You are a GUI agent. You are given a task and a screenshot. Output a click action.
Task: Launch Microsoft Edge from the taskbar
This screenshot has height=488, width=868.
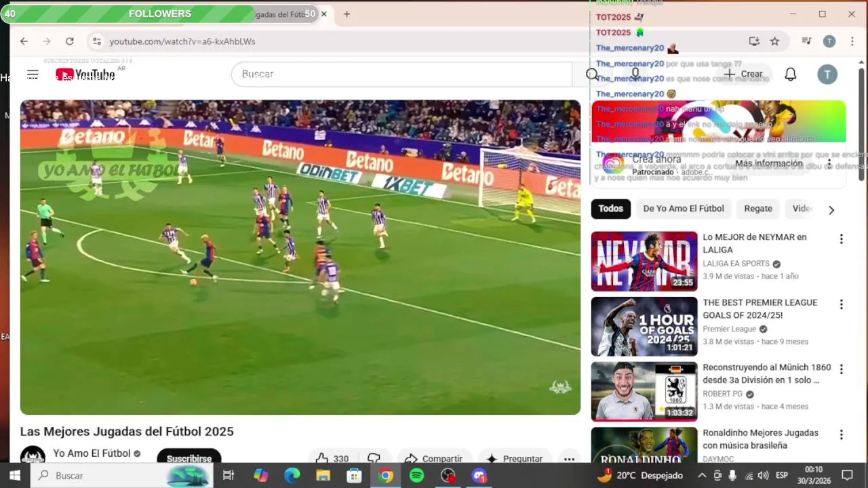(292, 476)
